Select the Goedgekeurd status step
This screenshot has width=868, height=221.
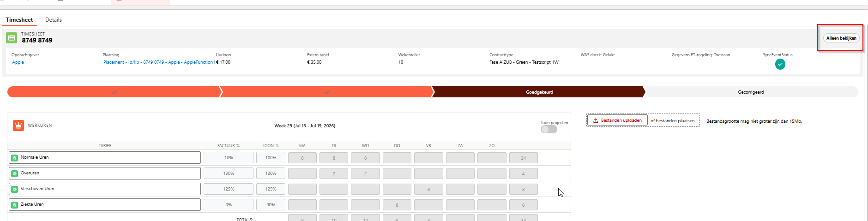click(x=538, y=92)
